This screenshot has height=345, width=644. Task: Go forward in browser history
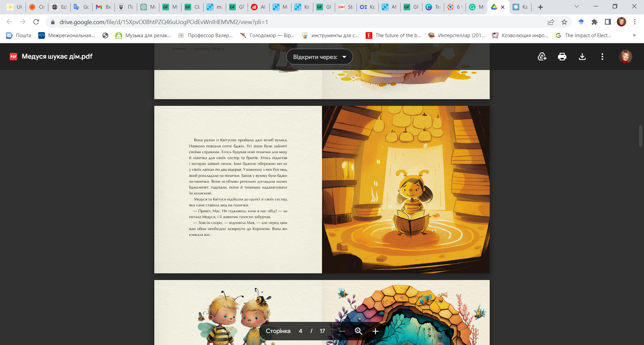(22, 22)
